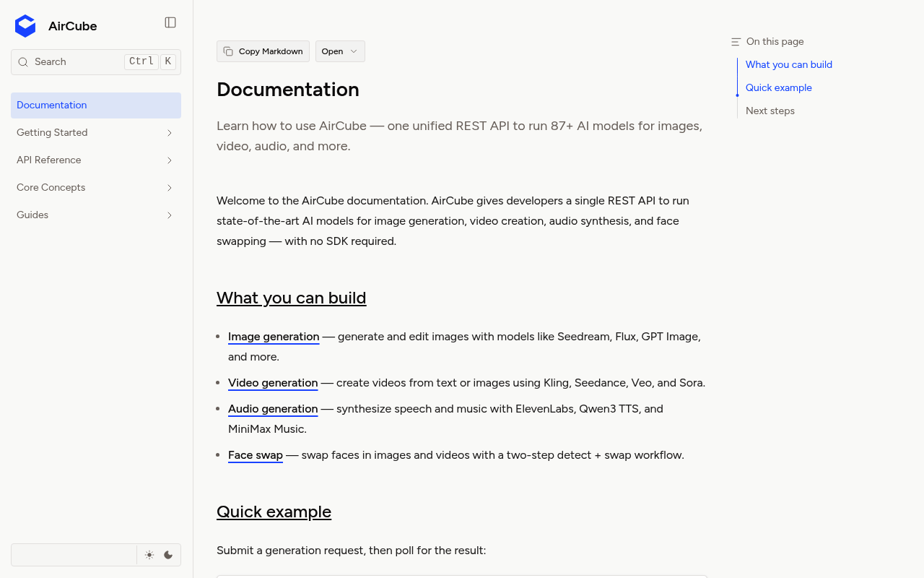The height and width of the screenshot is (578, 924).
Task: Click the What you can build heading
Action: pyautogui.click(x=292, y=298)
